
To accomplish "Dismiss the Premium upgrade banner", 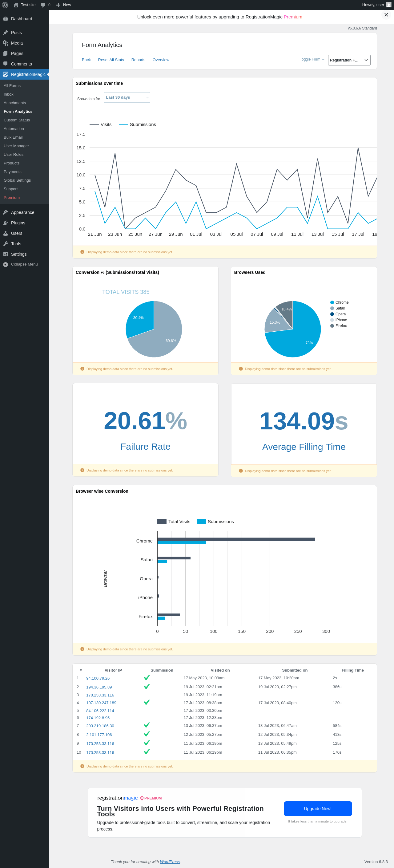I will (386, 15).
